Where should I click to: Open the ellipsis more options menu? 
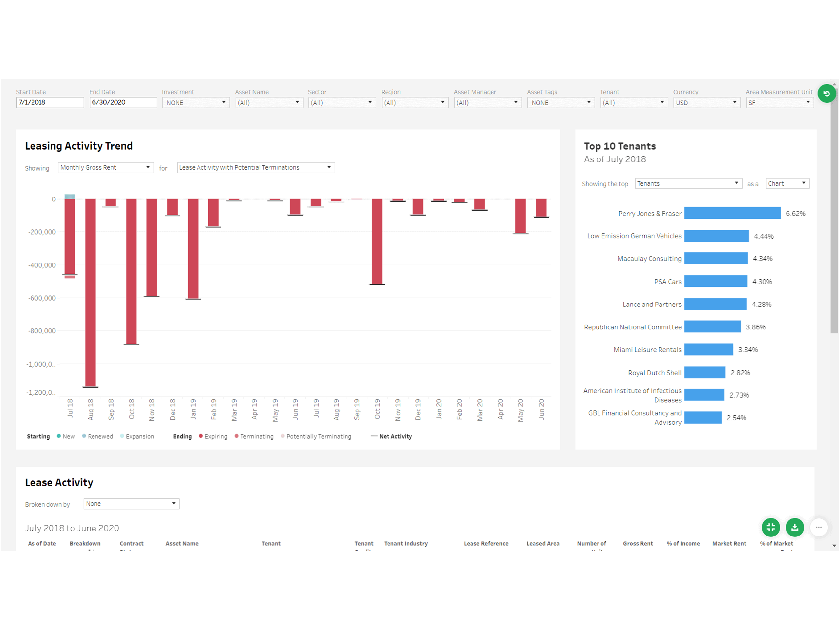(x=819, y=527)
